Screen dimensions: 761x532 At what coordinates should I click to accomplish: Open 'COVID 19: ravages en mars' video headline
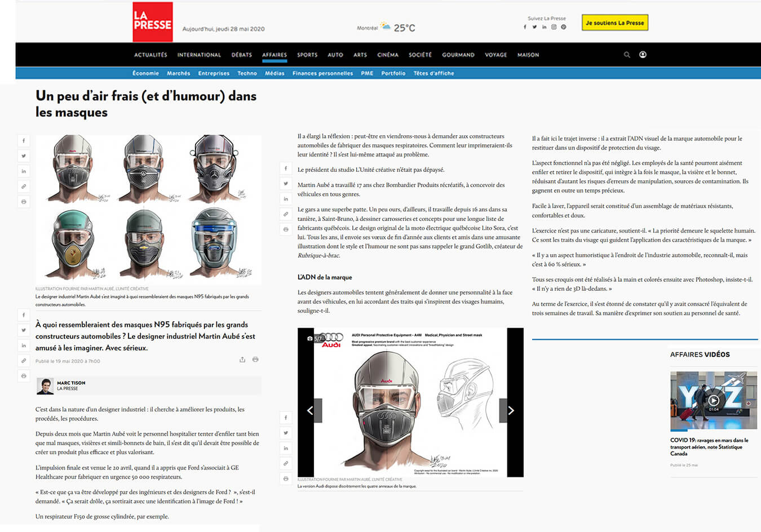pyautogui.click(x=709, y=447)
